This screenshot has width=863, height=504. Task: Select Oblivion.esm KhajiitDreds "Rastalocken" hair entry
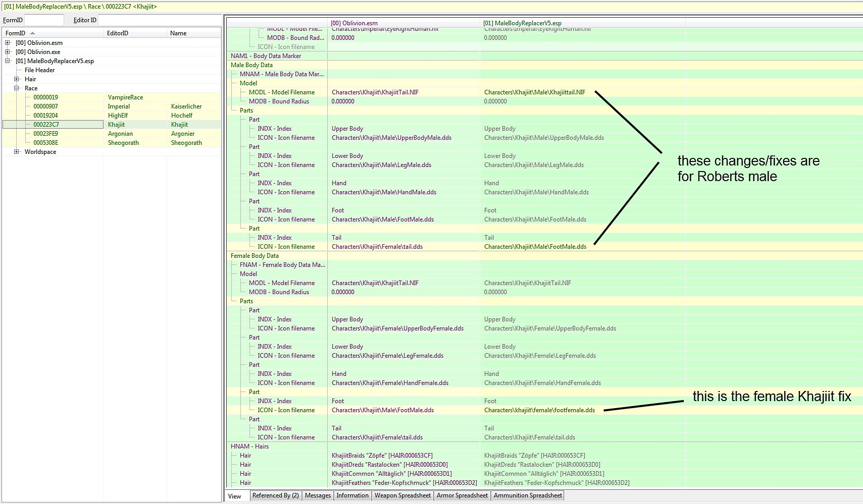[x=389, y=465]
